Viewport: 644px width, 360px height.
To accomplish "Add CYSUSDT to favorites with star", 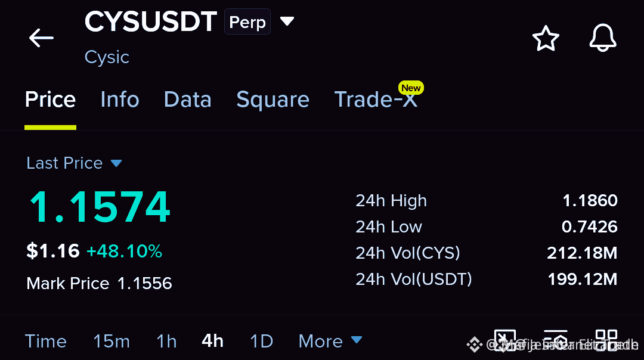I will point(546,38).
